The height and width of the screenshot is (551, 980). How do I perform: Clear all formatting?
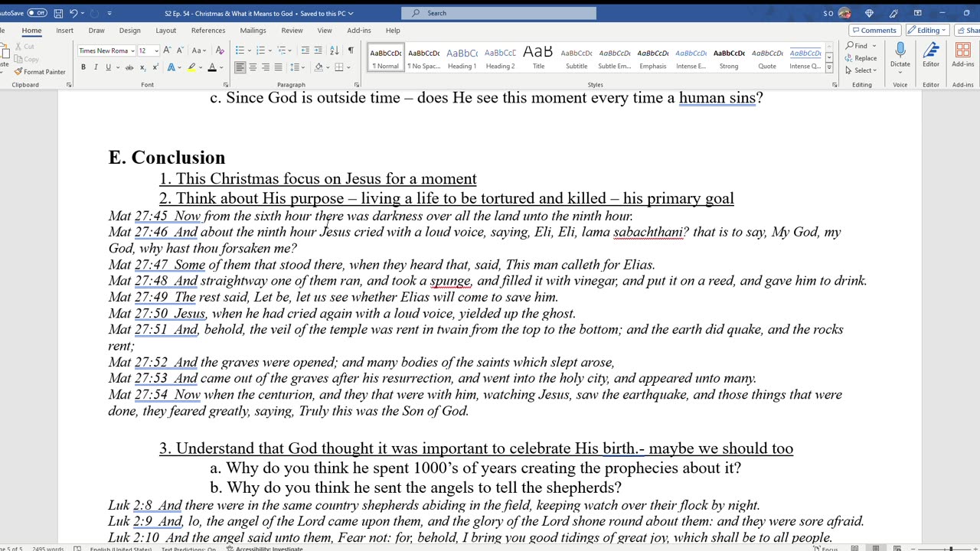pos(220,51)
